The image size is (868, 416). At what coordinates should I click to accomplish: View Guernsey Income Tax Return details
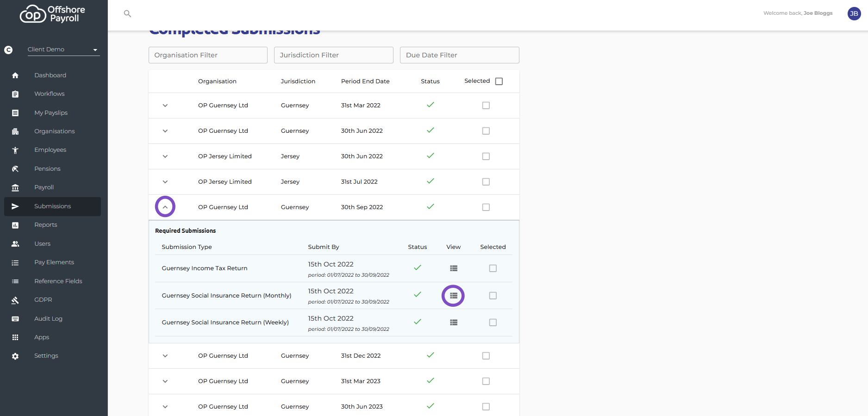[x=454, y=268]
